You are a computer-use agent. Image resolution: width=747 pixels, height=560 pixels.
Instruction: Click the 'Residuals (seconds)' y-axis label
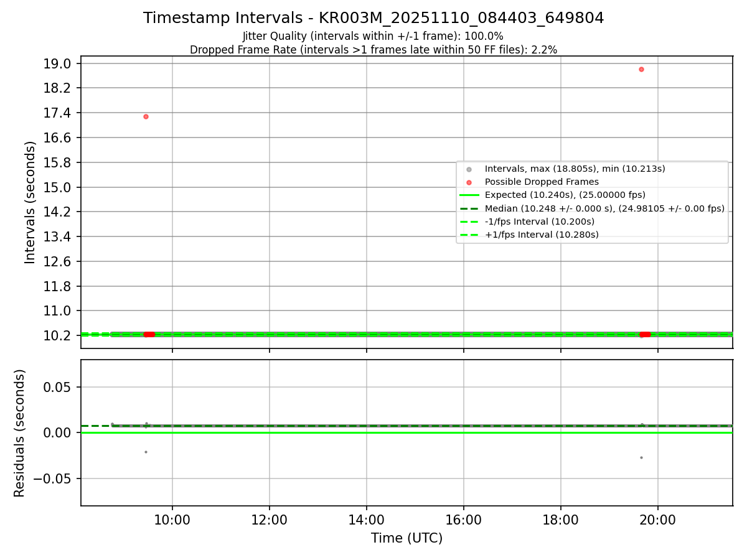[20, 433]
